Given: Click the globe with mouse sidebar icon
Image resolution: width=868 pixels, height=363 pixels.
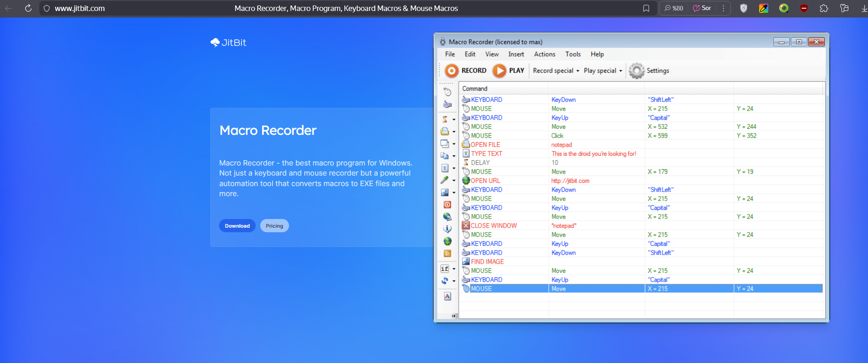Looking at the screenshot, I should [447, 217].
